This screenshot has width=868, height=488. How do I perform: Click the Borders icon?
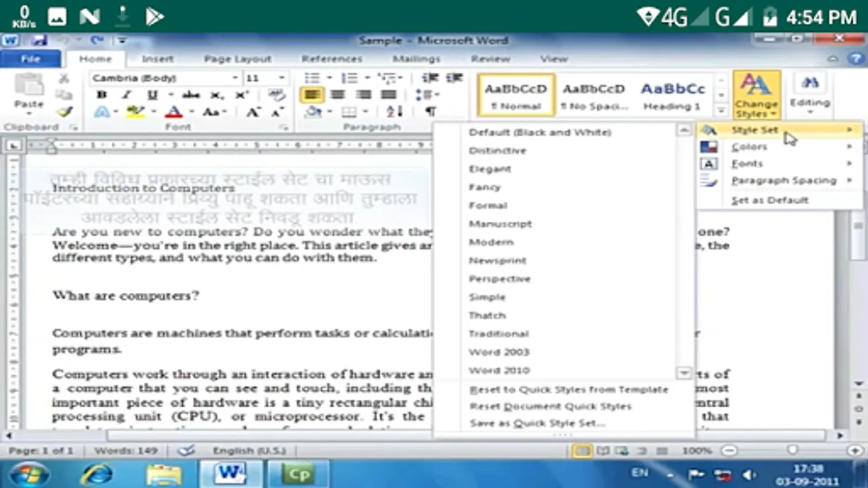point(349,112)
